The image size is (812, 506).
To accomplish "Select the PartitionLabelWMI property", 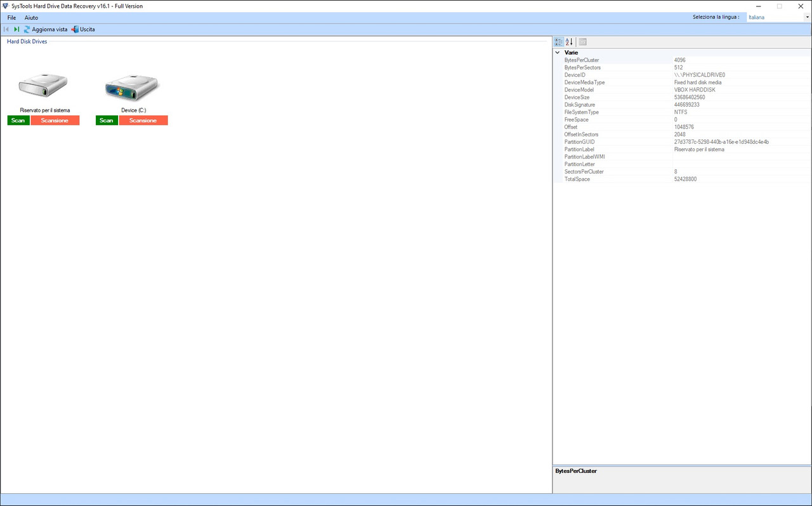I will 585,157.
